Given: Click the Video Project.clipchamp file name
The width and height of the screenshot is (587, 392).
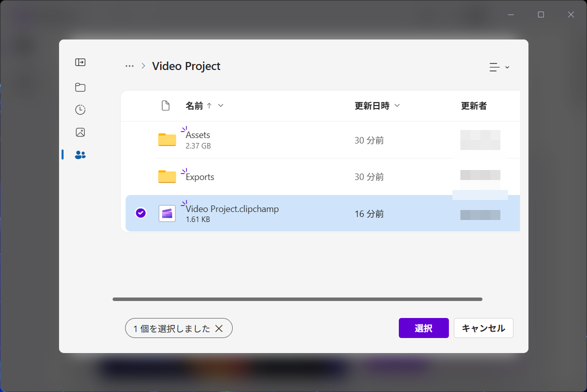Looking at the screenshot, I should click(232, 208).
